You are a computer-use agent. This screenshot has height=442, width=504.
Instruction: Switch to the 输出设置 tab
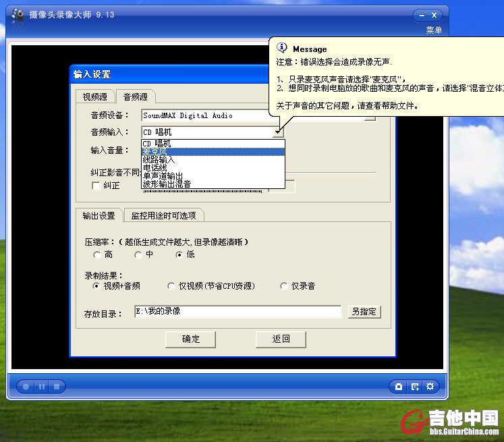(x=99, y=215)
